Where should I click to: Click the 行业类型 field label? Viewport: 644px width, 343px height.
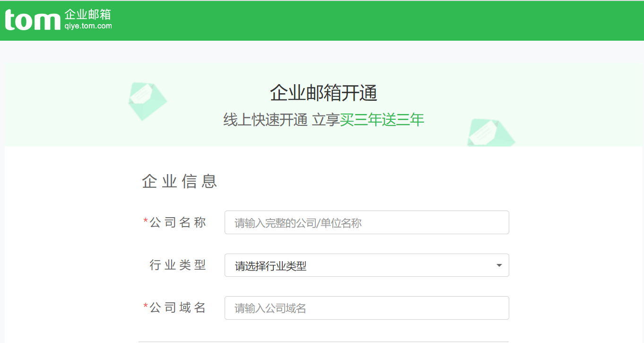(x=178, y=265)
